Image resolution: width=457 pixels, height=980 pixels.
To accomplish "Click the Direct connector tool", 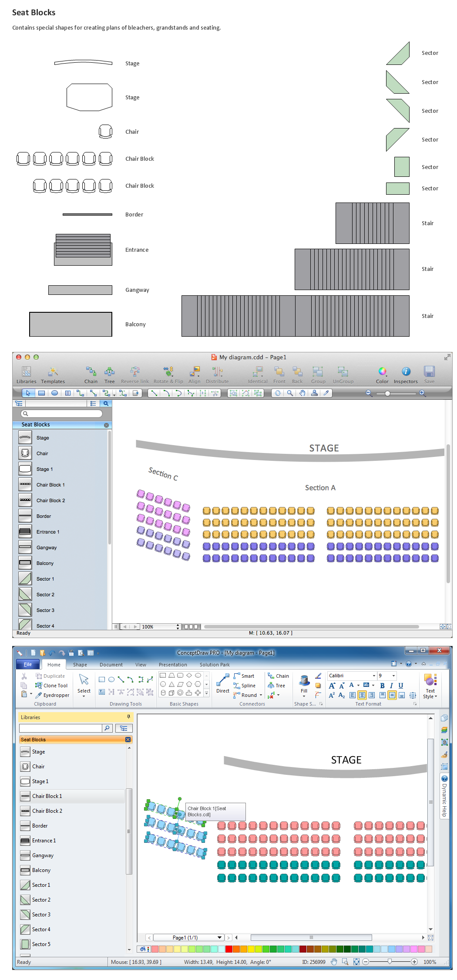I will pos(223,683).
